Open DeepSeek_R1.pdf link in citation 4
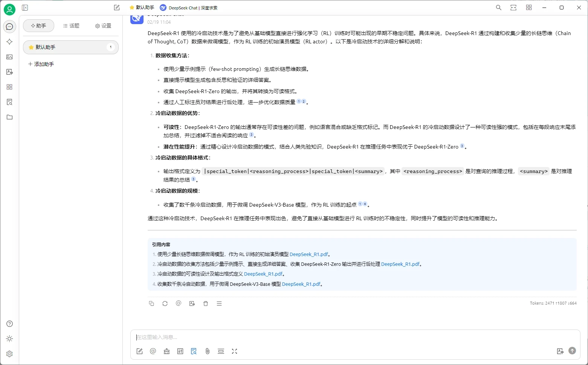Image resolution: width=588 pixels, height=365 pixels. 301,284
